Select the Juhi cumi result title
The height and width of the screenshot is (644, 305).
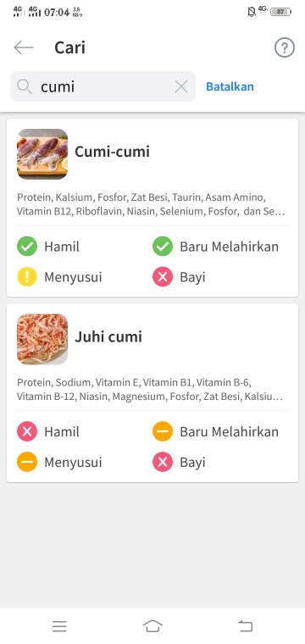[108, 336]
